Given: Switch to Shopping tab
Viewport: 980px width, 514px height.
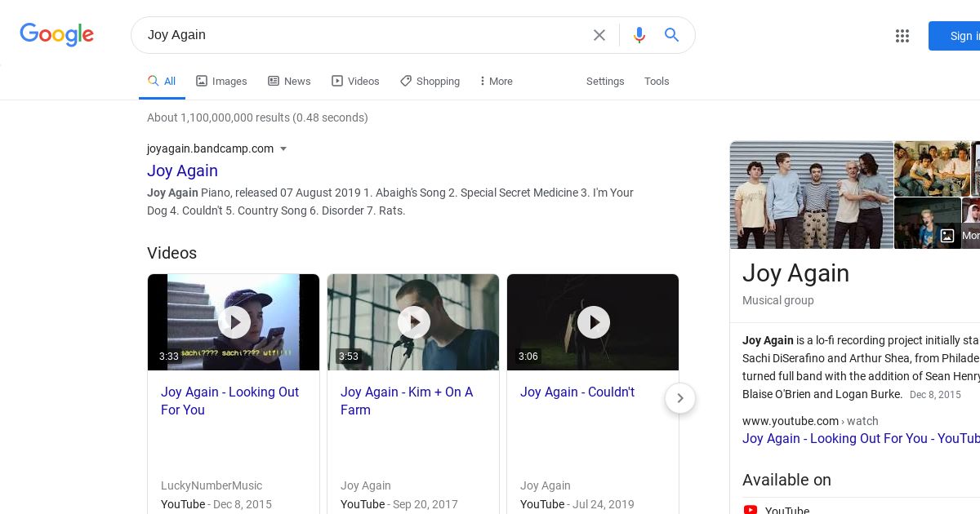Looking at the screenshot, I should point(430,82).
